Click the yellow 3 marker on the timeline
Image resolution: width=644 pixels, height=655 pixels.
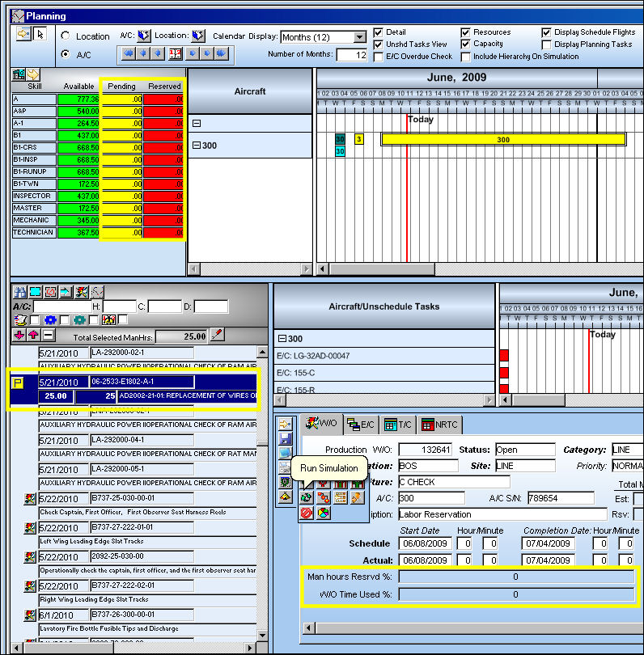tap(359, 139)
